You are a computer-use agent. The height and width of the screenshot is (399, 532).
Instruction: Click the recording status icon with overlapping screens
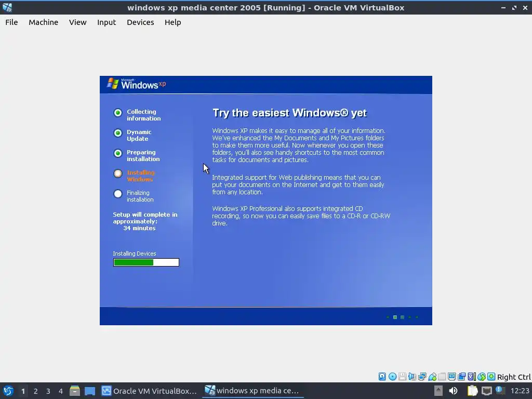pos(461,377)
